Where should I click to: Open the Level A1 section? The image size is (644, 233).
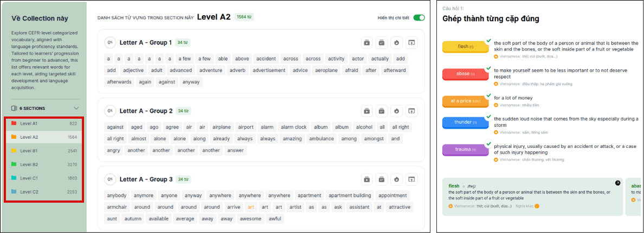[x=44, y=123]
